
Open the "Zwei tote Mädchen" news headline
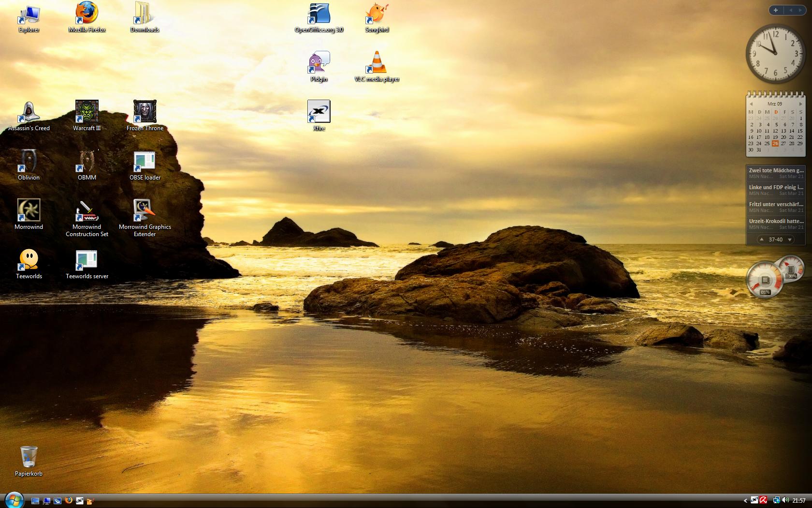(776, 170)
